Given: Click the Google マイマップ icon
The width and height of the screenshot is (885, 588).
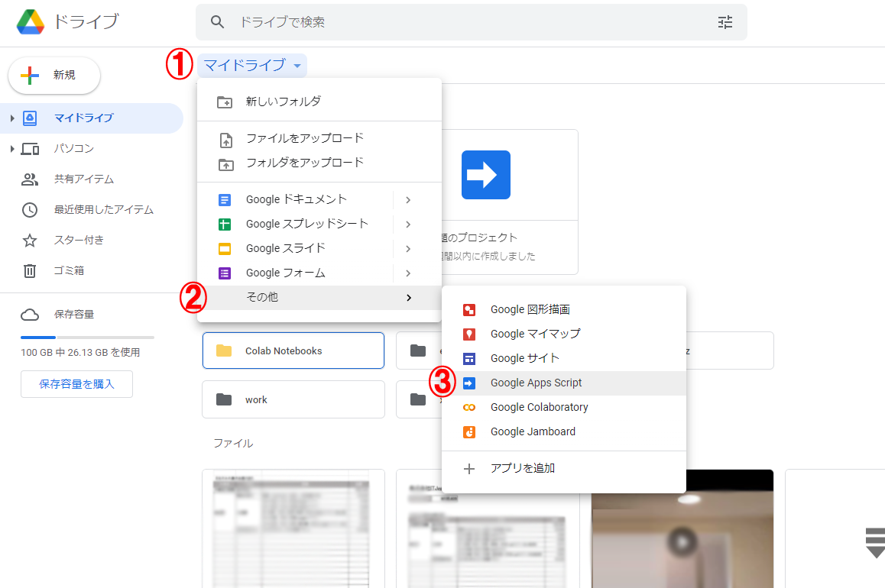Looking at the screenshot, I should coord(469,334).
